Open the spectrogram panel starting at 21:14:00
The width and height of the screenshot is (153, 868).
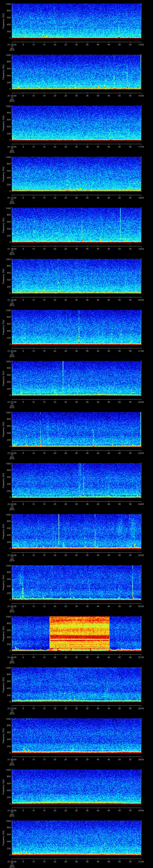(x=77, y=21)
